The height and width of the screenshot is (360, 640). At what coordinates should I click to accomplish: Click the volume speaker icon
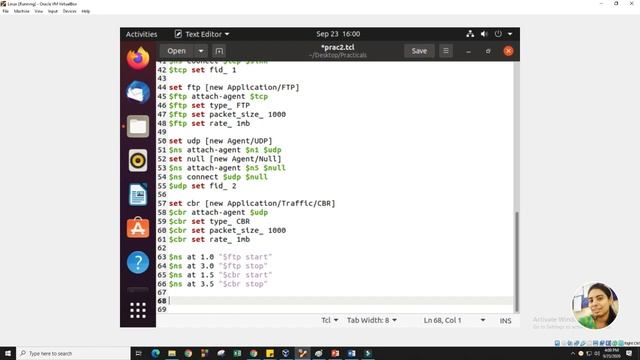tap(484, 34)
